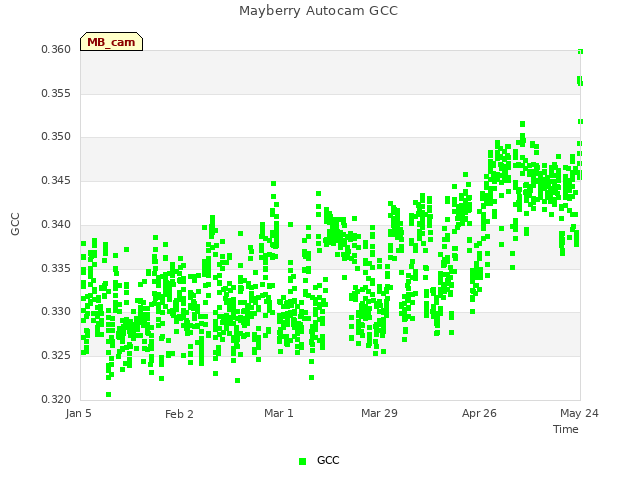This screenshot has width=640, height=480.
Task: Click the 0.325 y-axis value
Action: [56, 356]
